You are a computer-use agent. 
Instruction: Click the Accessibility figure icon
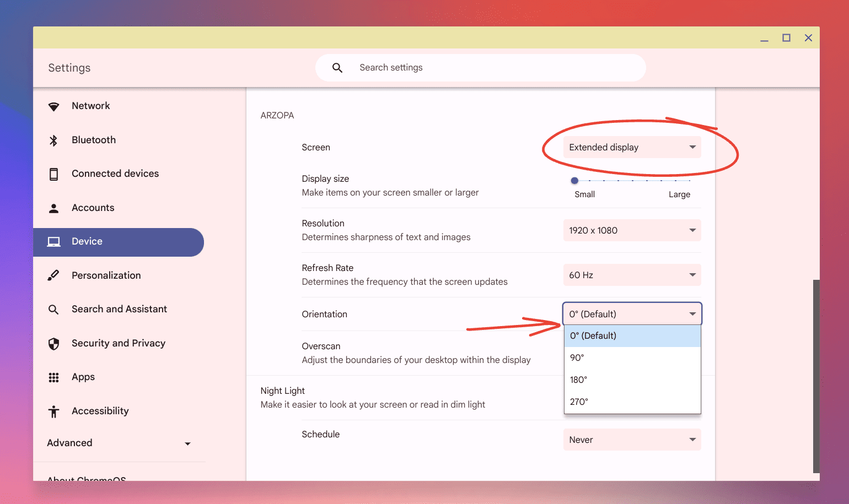53,411
